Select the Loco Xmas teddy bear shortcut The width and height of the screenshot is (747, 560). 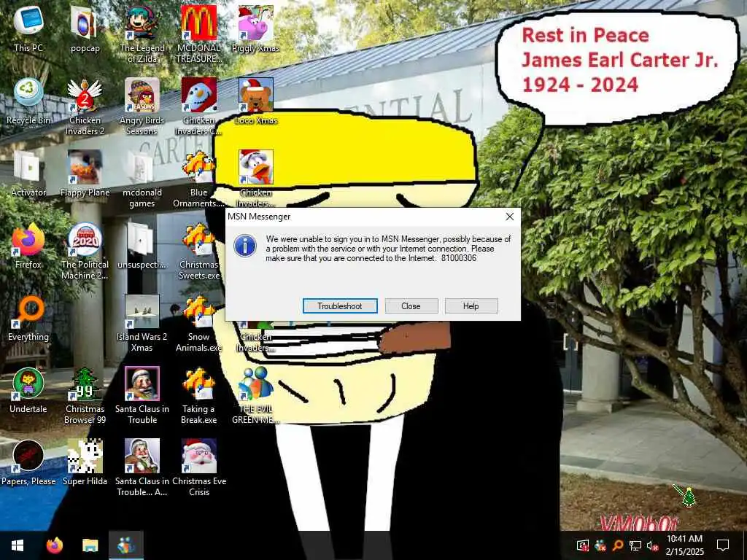click(x=256, y=101)
